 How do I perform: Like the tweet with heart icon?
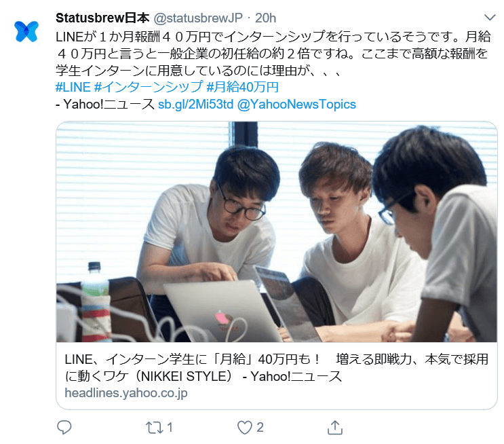click(245, 428)
